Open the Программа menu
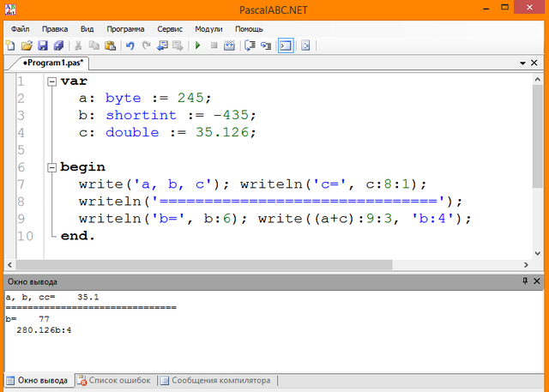549x392 pixels. click(125, 29)
